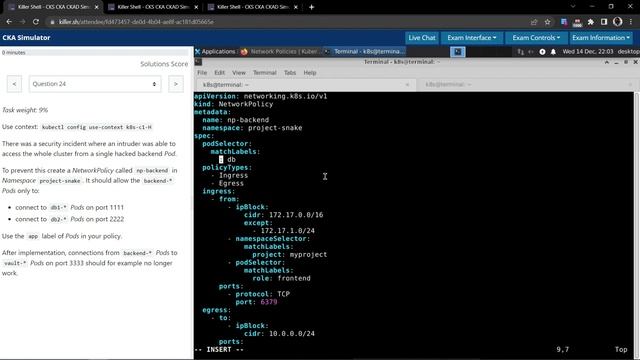Screen dimensions: 640x360
Task: Open the Chrome profile avatar
Action: tap(618, 22)
